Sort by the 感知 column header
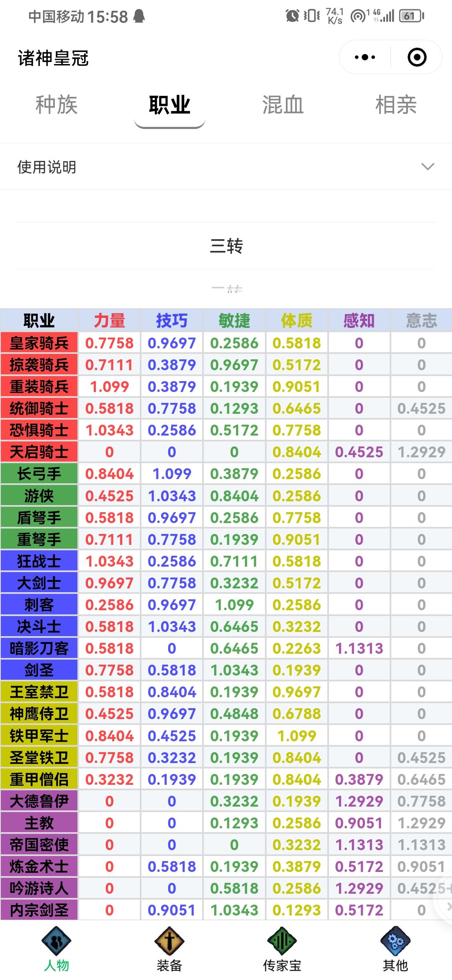Image resolution: width=452 pixels, height=980 pixels. (x=359, y=320)
